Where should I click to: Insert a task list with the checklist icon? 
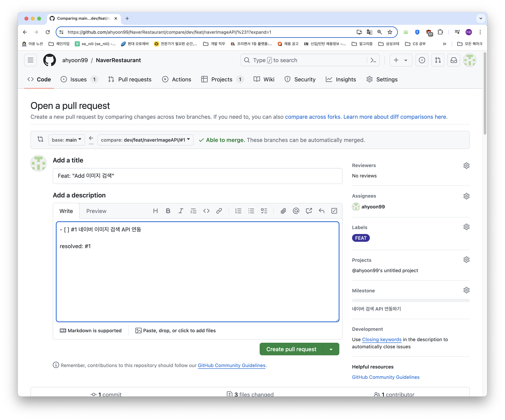pyautogui.click(x=264, y=211)
